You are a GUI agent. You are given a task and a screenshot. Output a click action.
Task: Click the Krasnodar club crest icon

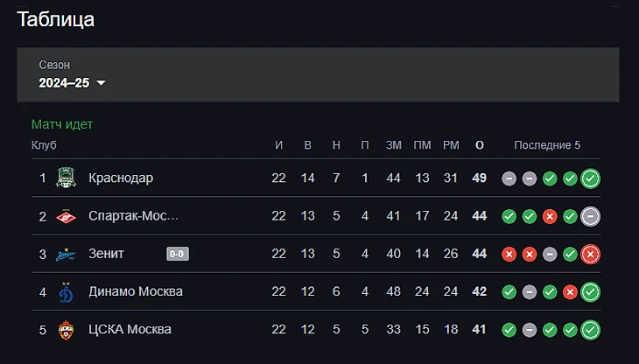click(67, 178)
